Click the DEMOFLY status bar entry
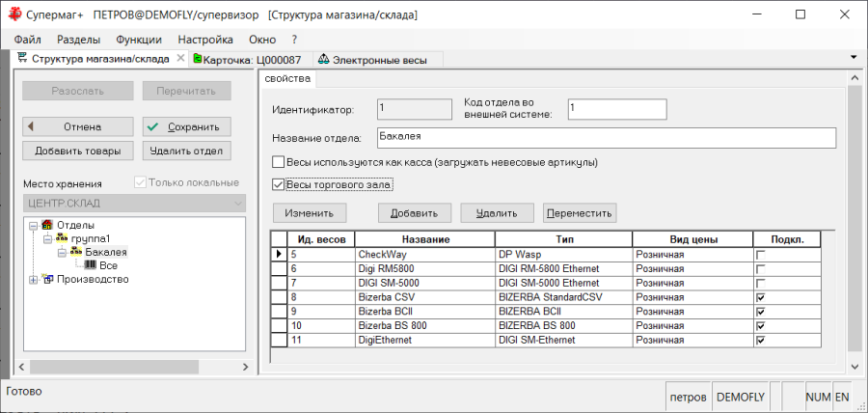The width and height of the screenshot is (868, 413). point(740,397)
